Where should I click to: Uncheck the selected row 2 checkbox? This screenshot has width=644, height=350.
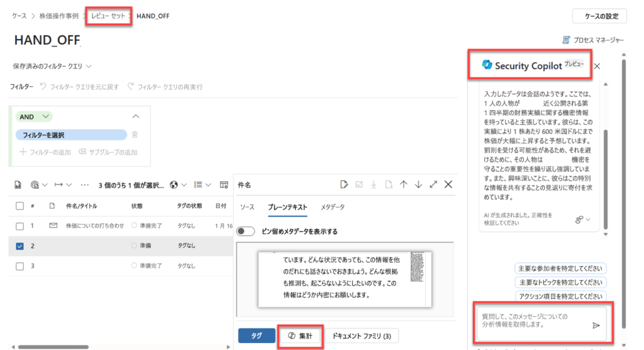pos(19,246)
